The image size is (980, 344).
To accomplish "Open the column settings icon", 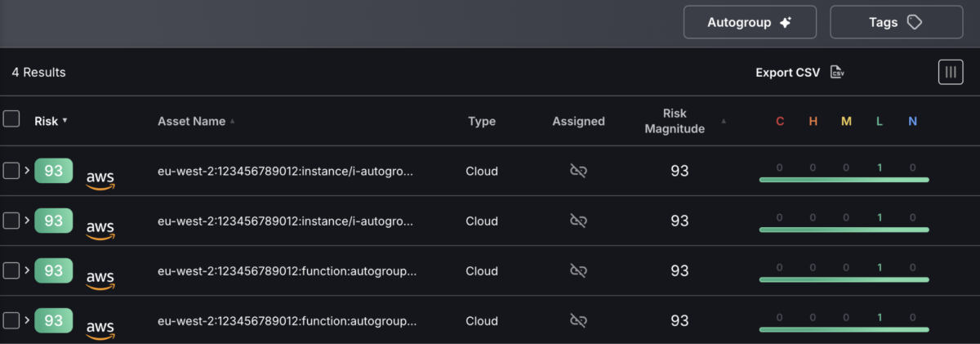I will coord(951,72).
